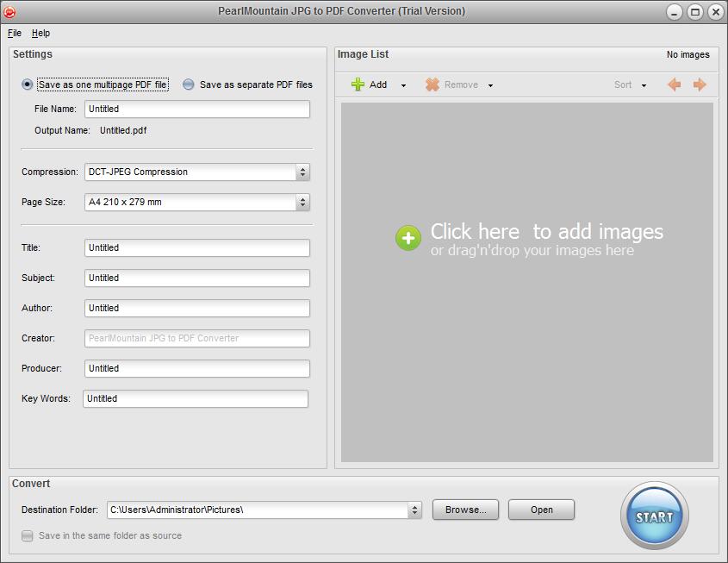Open the Compression dropdown

(x=197, y=172)
